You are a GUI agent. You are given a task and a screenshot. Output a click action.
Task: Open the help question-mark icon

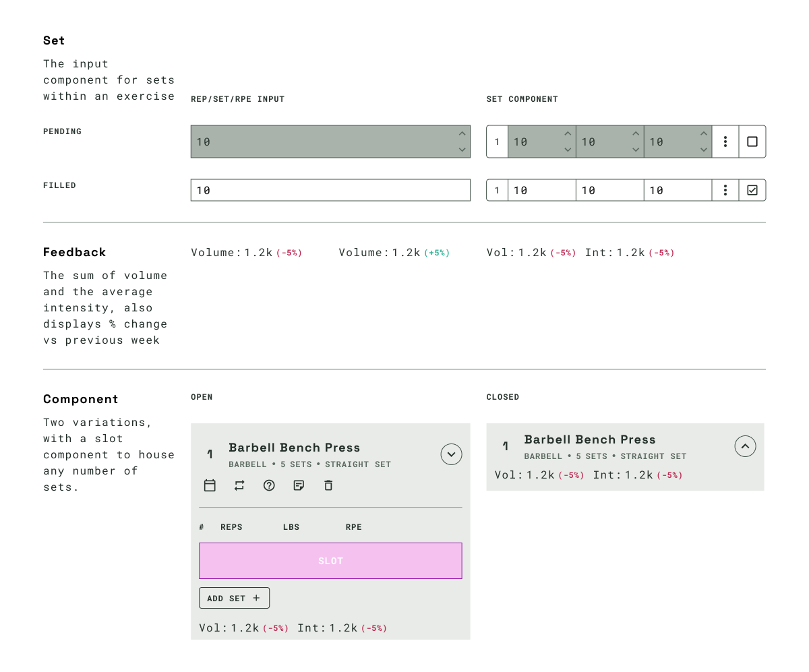pos(269,485)
